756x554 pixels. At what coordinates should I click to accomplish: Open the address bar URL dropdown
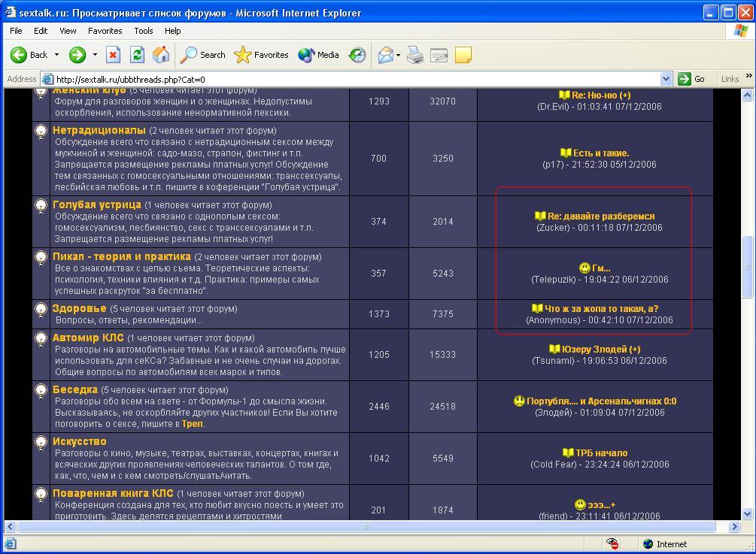pyautogui.click(x=666, y=79)
